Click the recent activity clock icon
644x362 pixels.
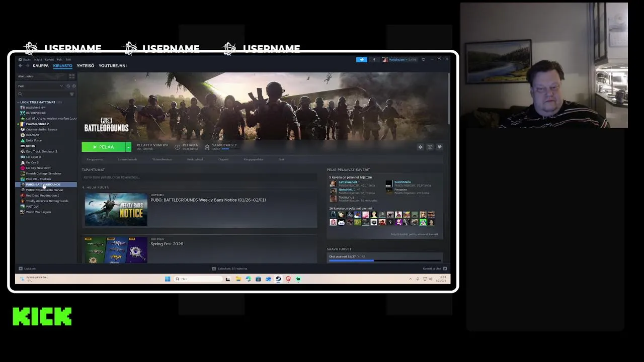[68, 86]
